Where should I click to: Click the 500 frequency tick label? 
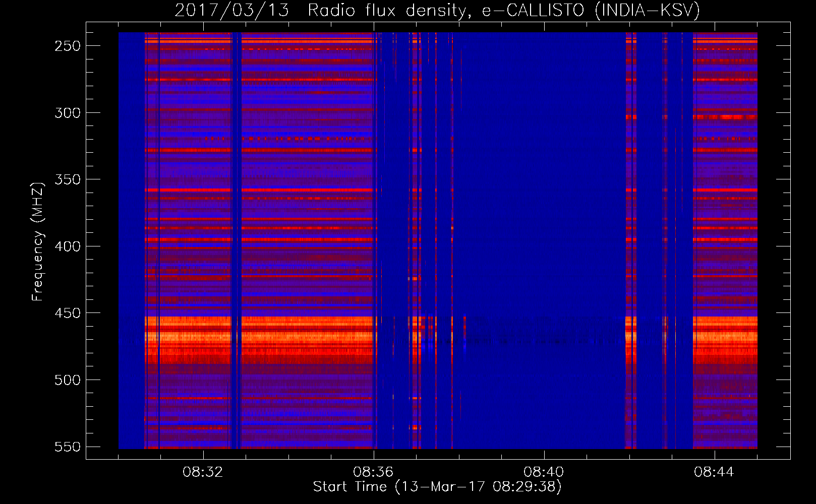click(x=68, y=380)
